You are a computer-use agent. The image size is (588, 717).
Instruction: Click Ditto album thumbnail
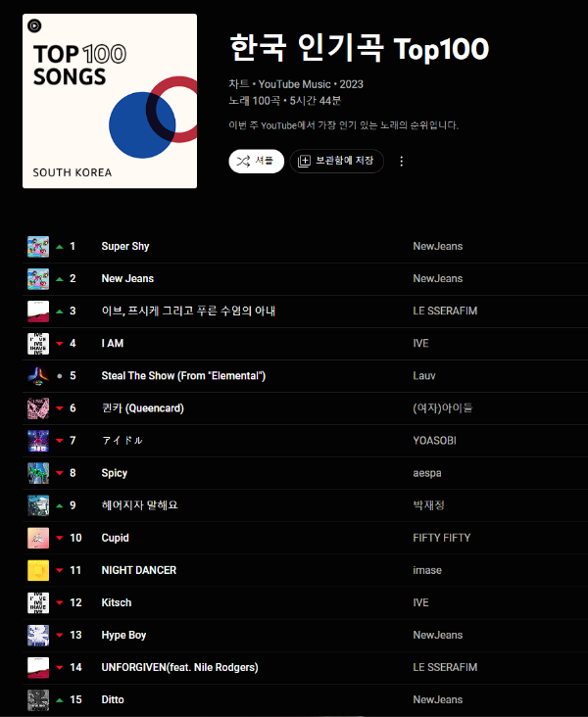(38, 700)
